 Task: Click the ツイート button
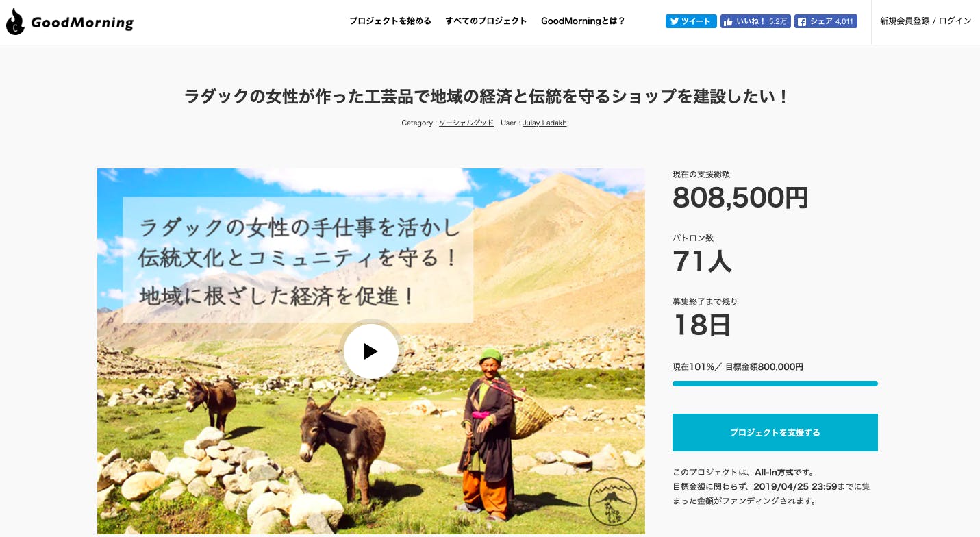[x=691, y=21]
